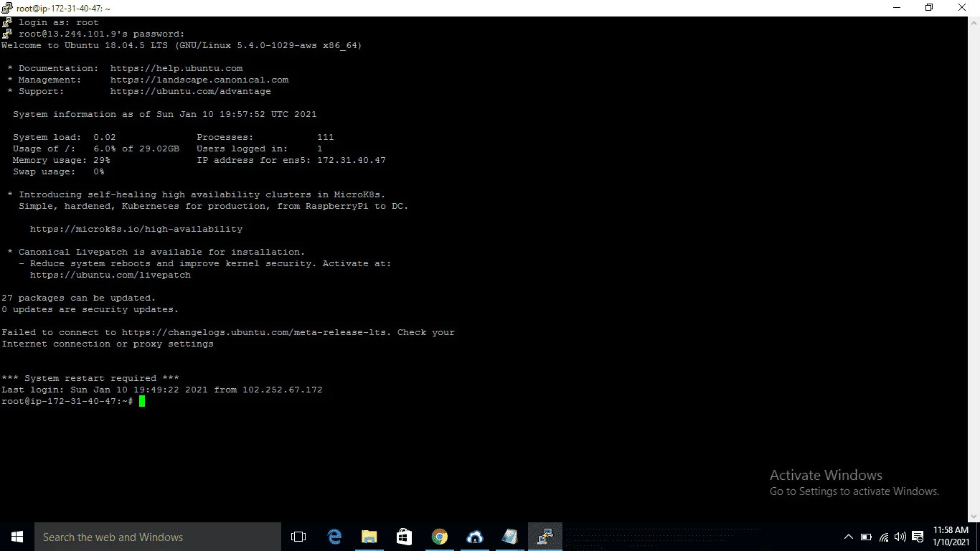The width and height of the screenshot is (980, 551).
Task: Check the battery status tray icon
Action: 866,537
